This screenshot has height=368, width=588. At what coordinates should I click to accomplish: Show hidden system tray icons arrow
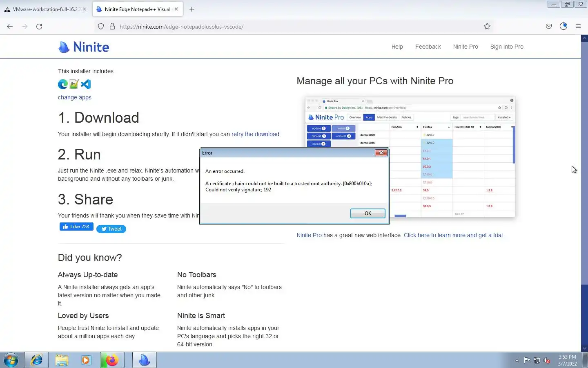point(517,360)
